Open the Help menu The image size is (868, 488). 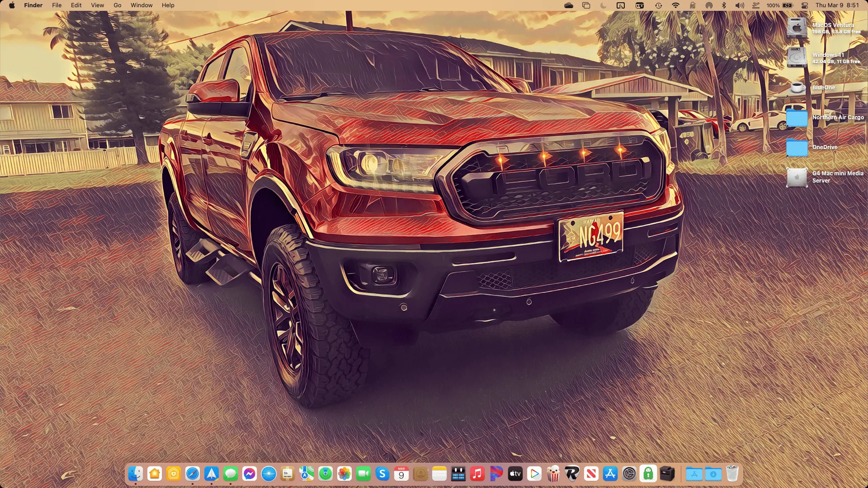(168, 5)
